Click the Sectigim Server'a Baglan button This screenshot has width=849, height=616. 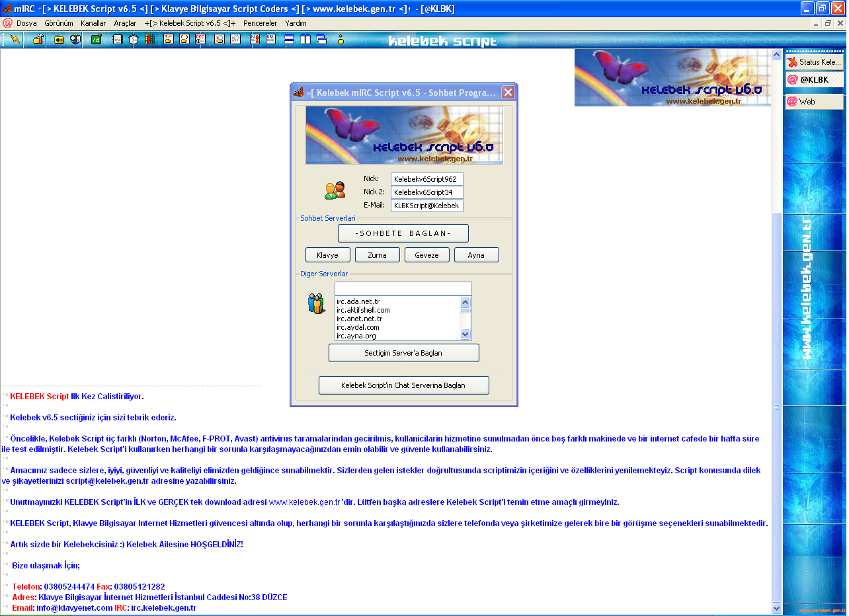point(404,353)
